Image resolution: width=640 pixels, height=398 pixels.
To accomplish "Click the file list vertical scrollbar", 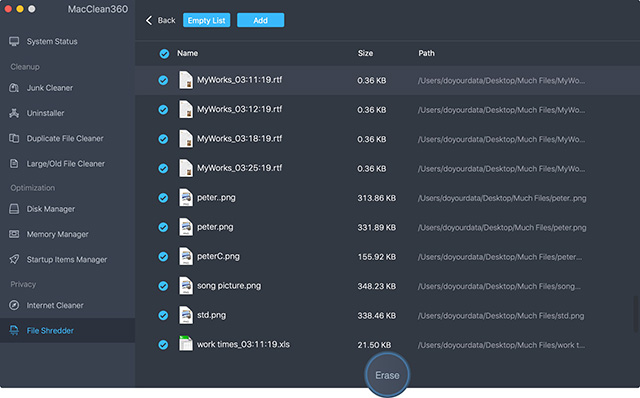I will 636,314.
